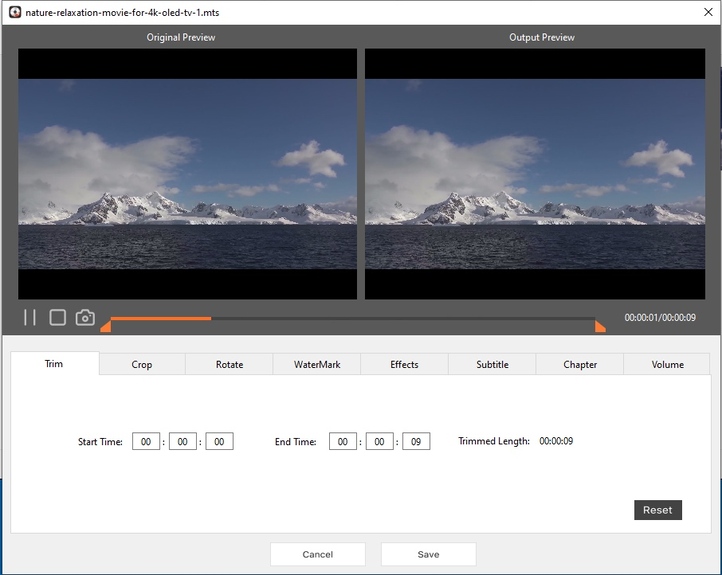Focus the Start Time seconds field
Screen dimensions: 722x575
[x=219, y=441]
